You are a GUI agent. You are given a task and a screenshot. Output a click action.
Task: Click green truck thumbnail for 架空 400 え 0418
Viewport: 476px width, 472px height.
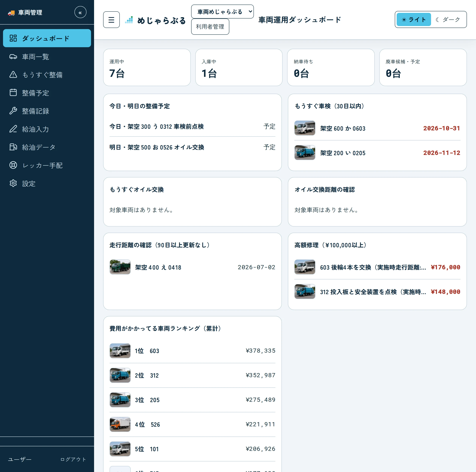[x=120, y=267]
